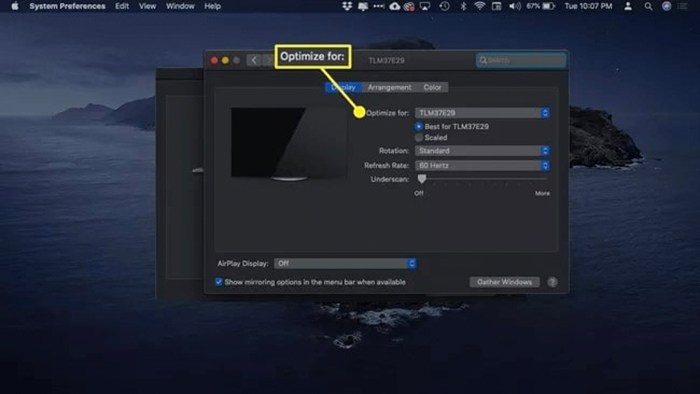The height and width of the screenshot is (394, 700).
Task: Switch to the Color tab
Action: [x=432, y=87]
